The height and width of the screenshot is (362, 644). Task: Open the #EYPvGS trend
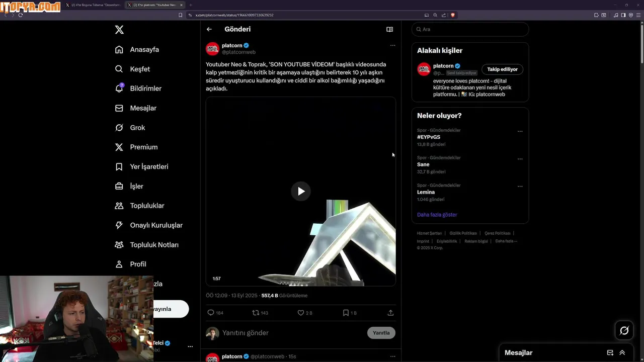tap(429, 137)
